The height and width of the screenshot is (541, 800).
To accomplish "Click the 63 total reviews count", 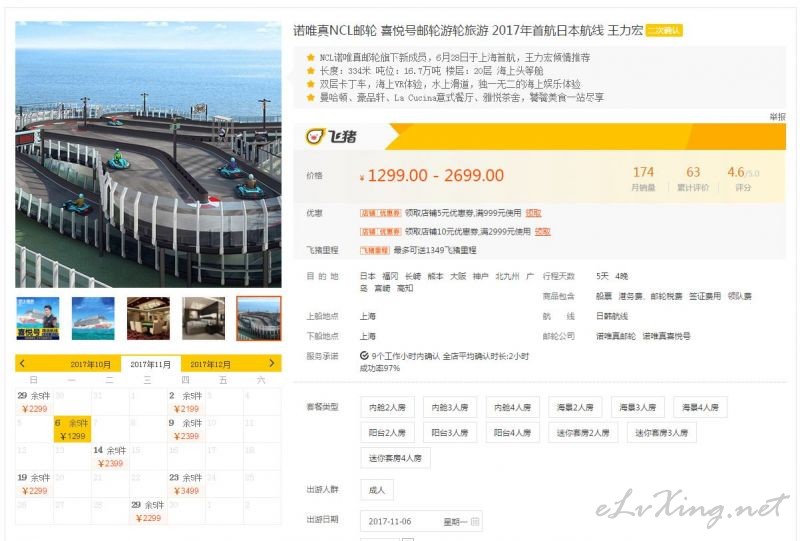I will (x=693, y=172).
